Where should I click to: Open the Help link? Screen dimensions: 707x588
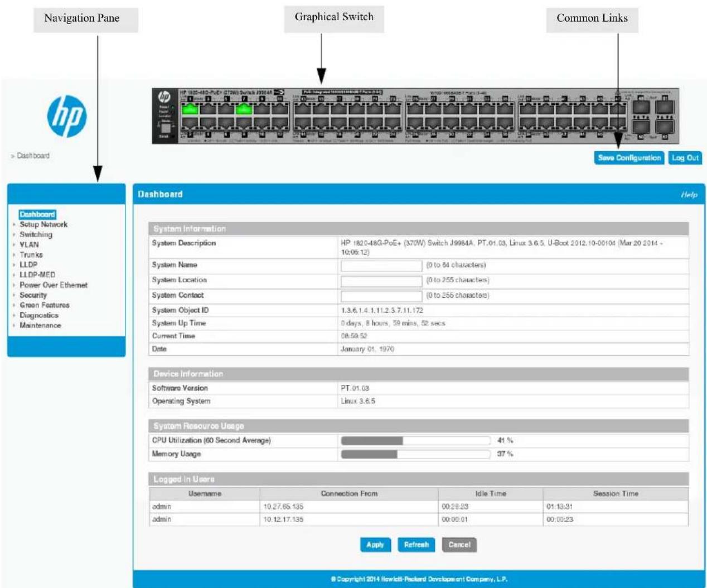click(689, 195)
